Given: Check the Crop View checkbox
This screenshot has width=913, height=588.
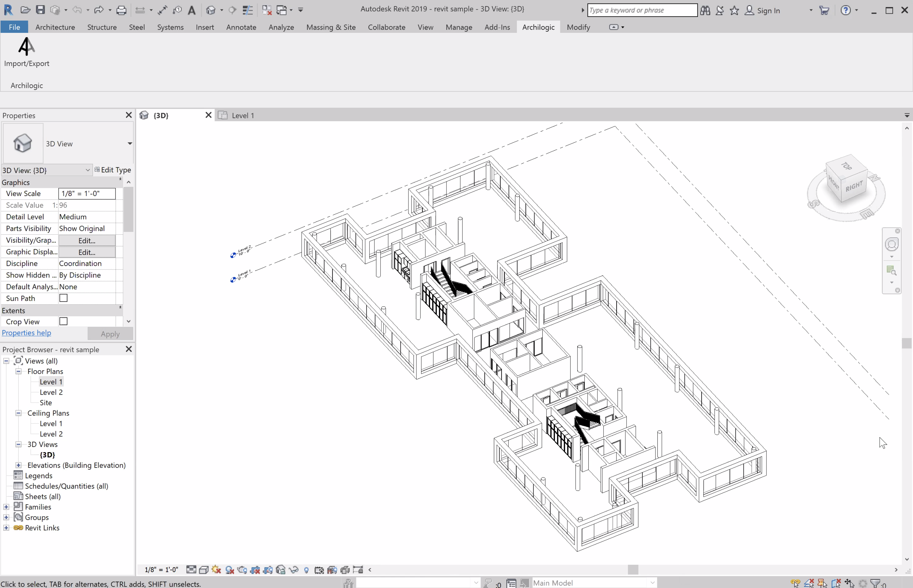Looking at the screenshot, I should (63, 321).
